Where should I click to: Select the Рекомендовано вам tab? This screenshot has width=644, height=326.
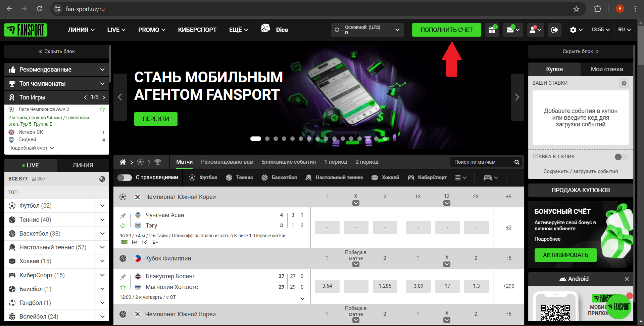click(x=227, y=162)
